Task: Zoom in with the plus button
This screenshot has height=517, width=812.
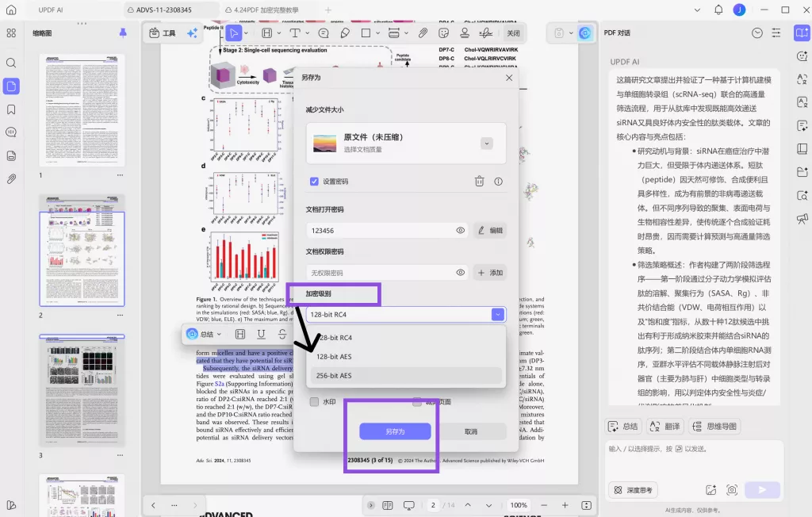Action: click(x=565, y=505)
